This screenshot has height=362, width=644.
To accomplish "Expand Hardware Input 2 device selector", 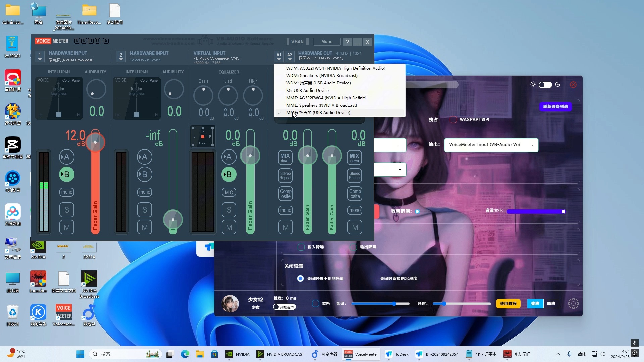I will [x=121, y=56].
